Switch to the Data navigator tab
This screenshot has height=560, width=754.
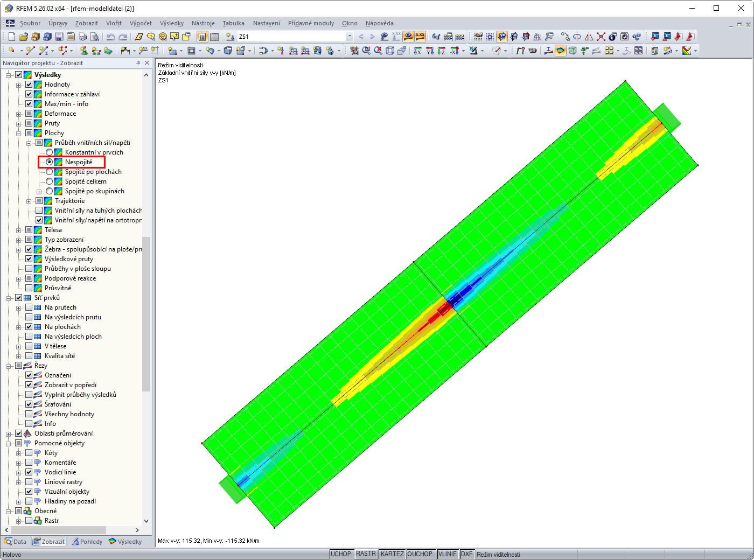pyautogui.click(x=15, y=542)
